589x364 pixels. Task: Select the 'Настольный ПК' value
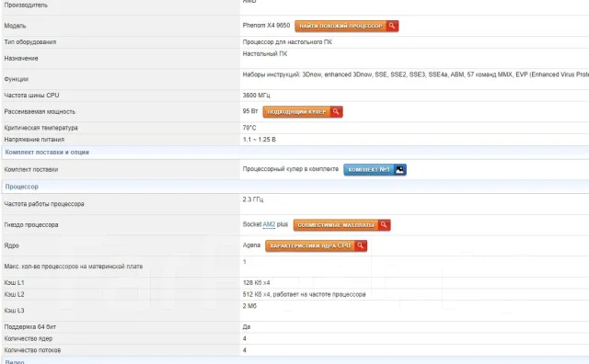[x=265, y=53]
